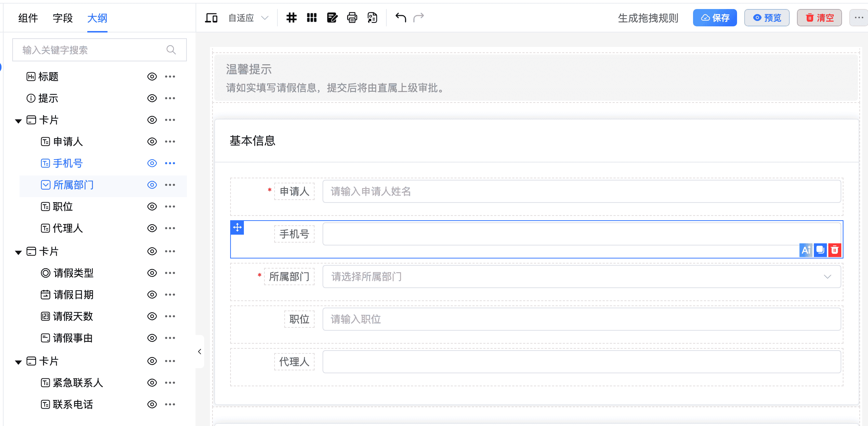Image resolution: width=868 pixels, height=426 pixels.
Task: Toggle visibility of 请假类型 item
Action: (152, 273)
